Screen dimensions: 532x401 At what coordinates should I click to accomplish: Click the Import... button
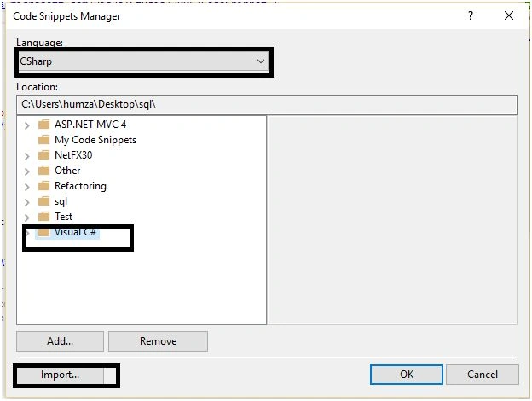pyautogui.click(x=60, y=375)
